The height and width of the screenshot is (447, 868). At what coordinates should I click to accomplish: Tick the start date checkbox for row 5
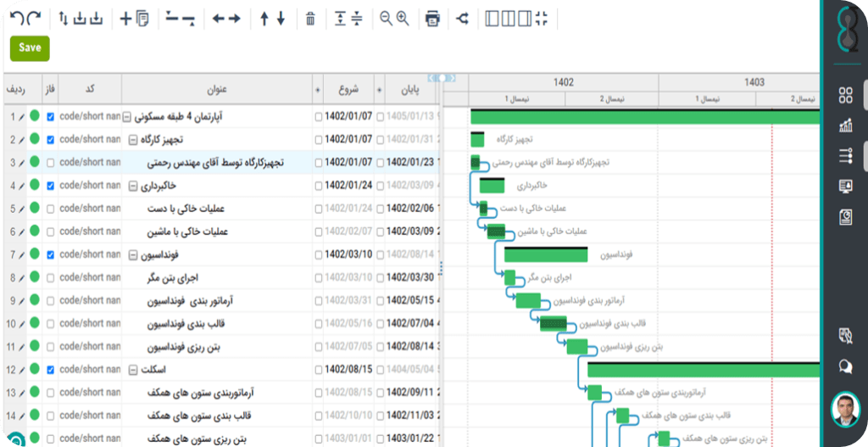[x=319, y=209]
